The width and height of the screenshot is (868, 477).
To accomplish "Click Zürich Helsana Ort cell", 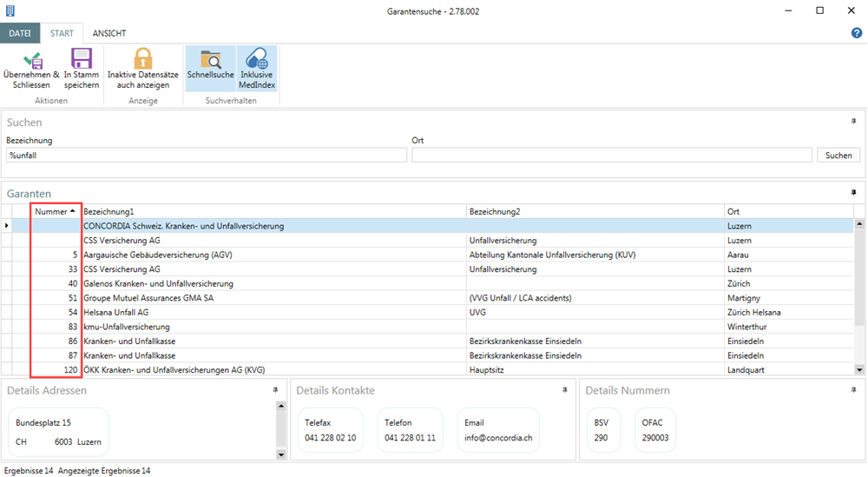I will [x=789, y=313].
